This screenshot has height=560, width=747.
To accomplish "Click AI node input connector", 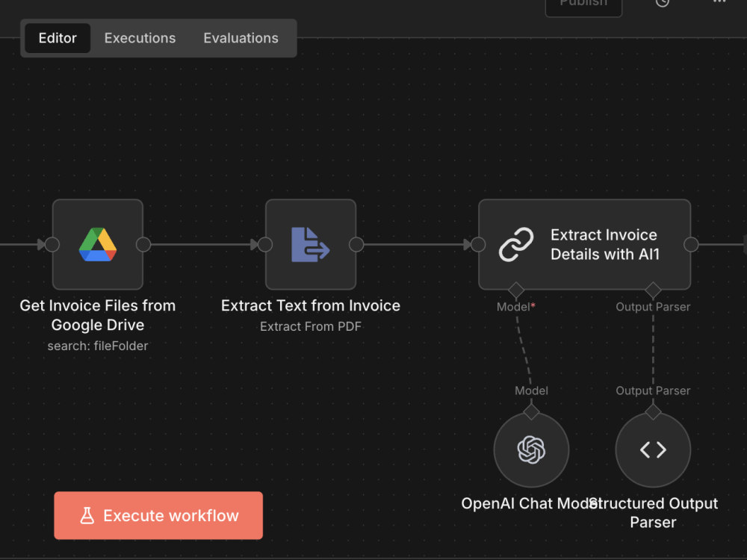I will click(478, 245).
